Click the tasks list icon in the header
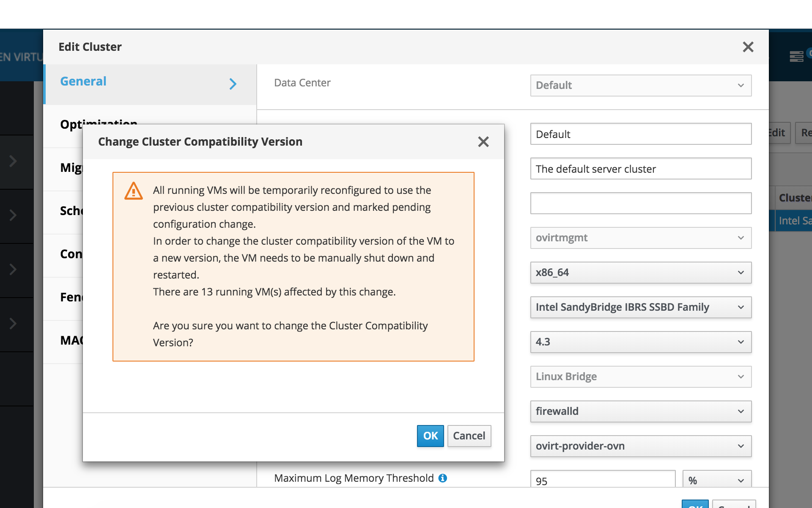This screenshot has width=812, height=508. (796, 56)
